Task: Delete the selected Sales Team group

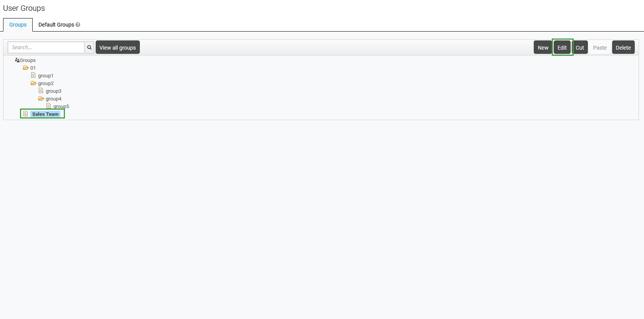Action: (x=623, y=47)
